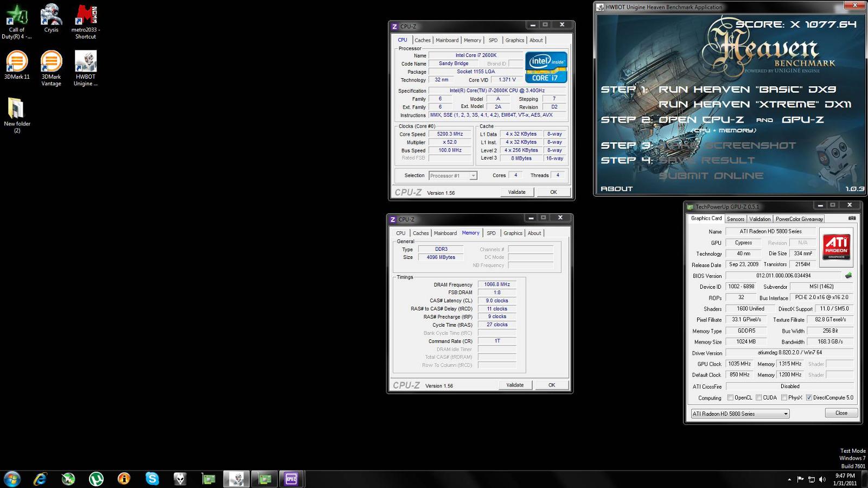Toggle OpenCL checkbox in GPU-Z
Image resolution: width=868 pixels, height=488 pixels.
point(730,398)
